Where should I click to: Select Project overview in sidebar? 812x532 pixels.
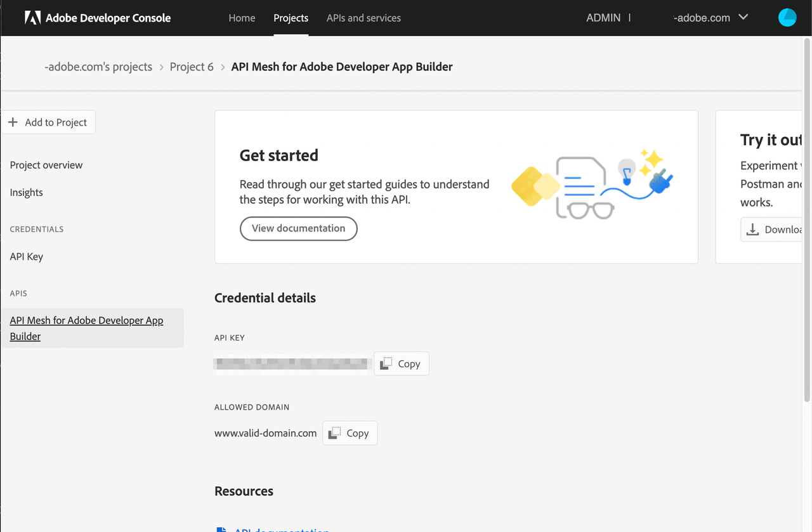pos(46,165)
